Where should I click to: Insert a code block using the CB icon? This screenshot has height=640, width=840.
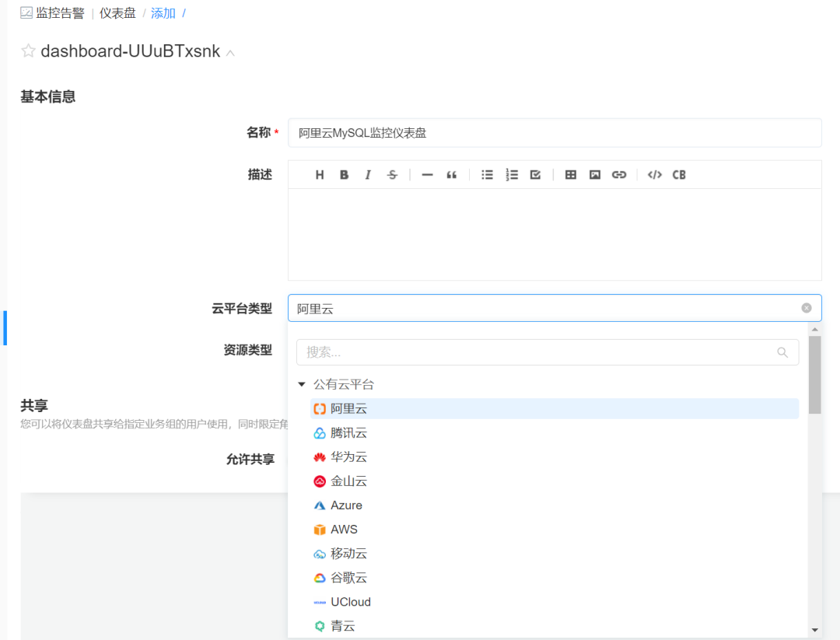point(678,174)
